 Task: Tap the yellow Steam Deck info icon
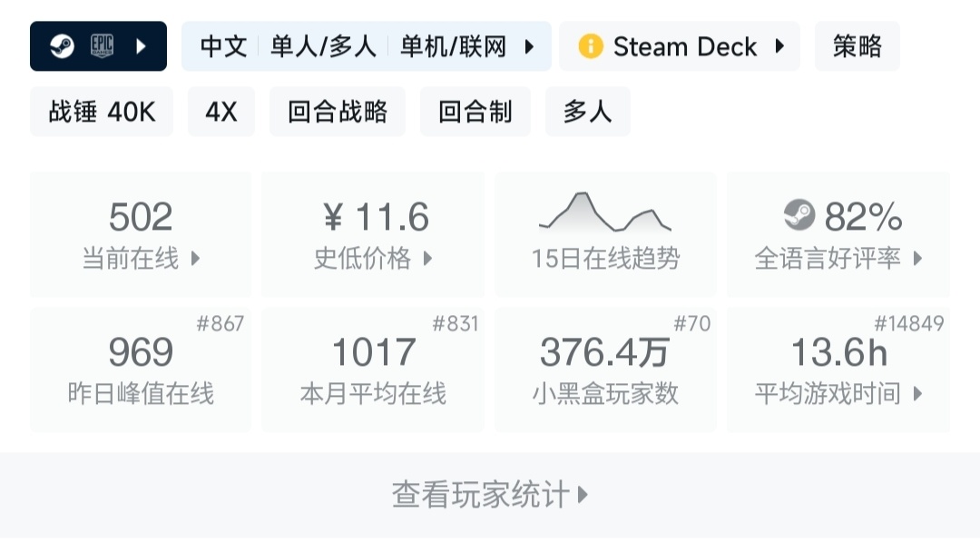[x=590, y=46]
